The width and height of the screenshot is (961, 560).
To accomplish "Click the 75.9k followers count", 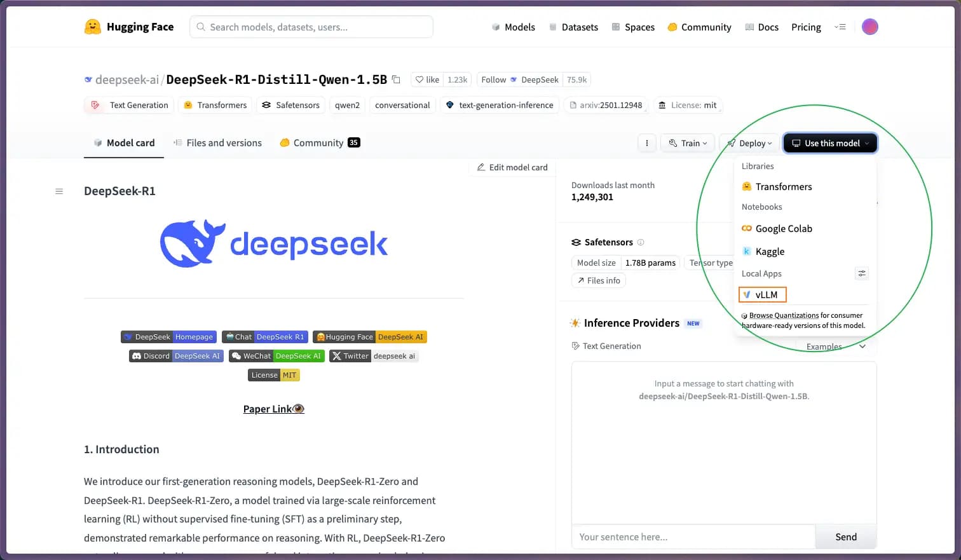I will (x=577, y=79).
